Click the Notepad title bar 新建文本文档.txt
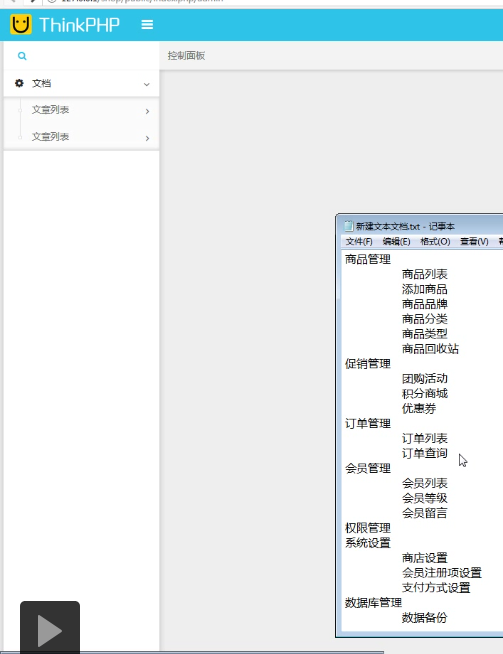Image resolution: width=503 pixels, height=654 pixels. coord(405,226)
